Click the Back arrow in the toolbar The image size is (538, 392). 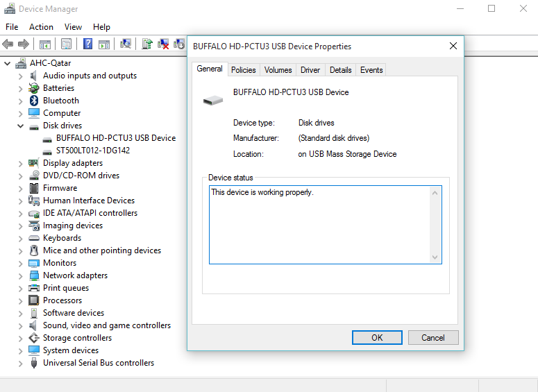coord(8,44)
